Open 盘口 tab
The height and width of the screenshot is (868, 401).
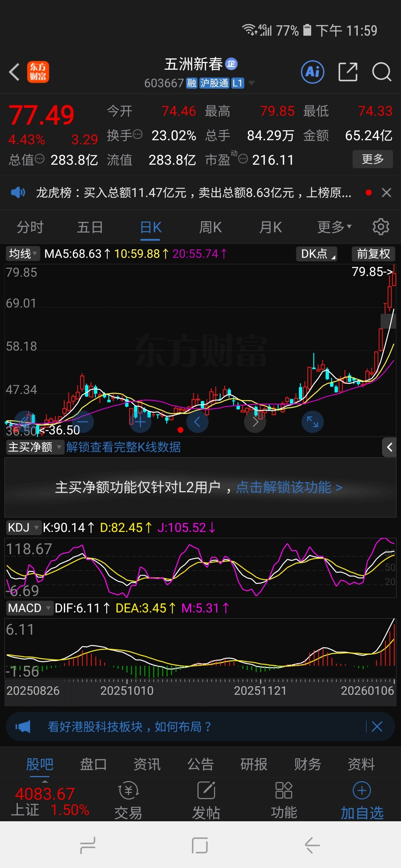pos(93,764)
